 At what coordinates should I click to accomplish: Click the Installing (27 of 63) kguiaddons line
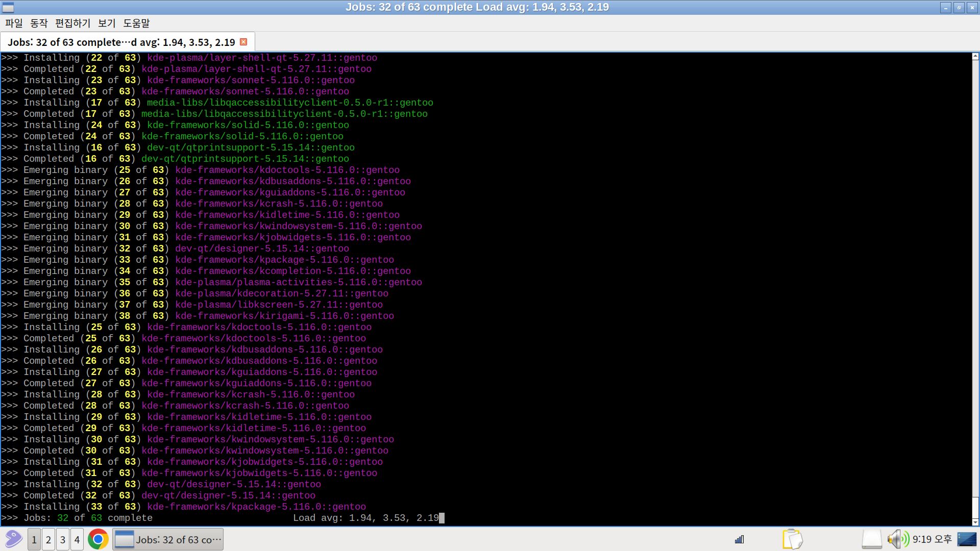(x=189, y=372)
